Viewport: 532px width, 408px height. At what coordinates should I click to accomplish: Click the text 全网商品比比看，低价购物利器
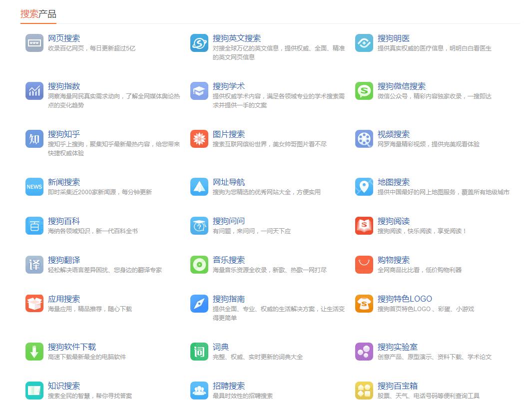[420, 270]
